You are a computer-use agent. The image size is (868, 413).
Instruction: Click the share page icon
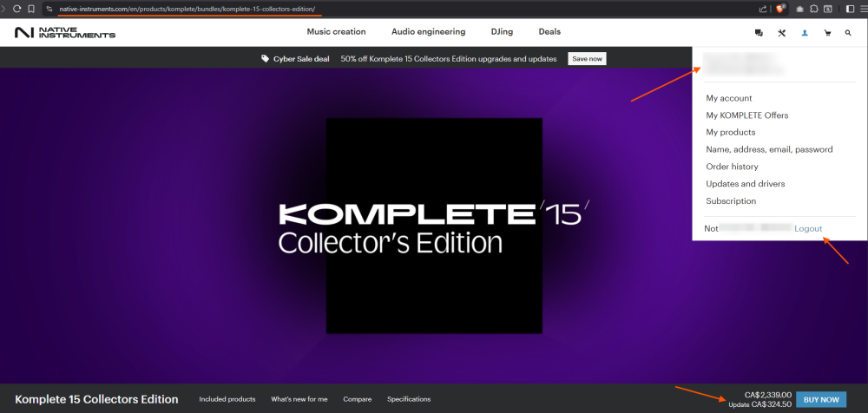[x=763, y=9]
